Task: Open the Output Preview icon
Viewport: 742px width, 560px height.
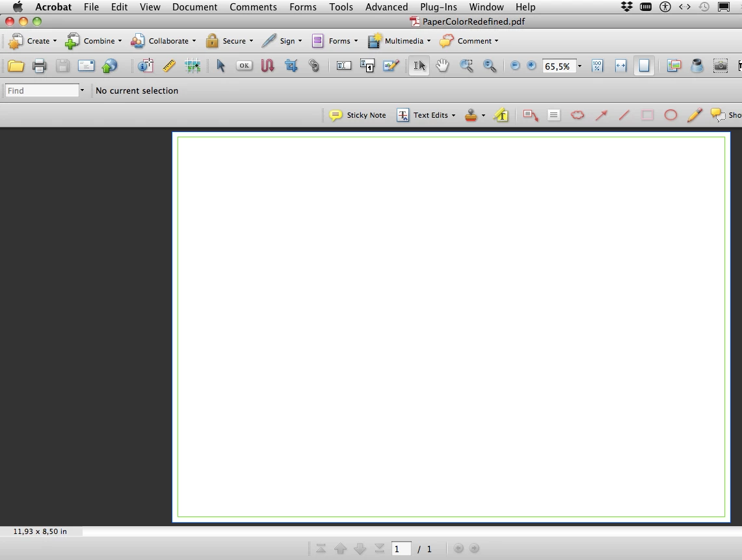Action: tap(674, 66)
